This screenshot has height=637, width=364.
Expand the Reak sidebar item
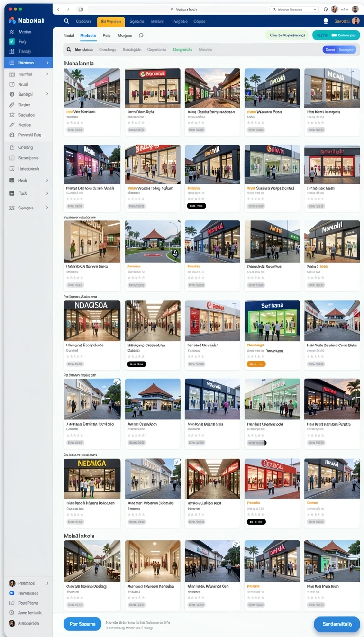(x=47, y=180)
